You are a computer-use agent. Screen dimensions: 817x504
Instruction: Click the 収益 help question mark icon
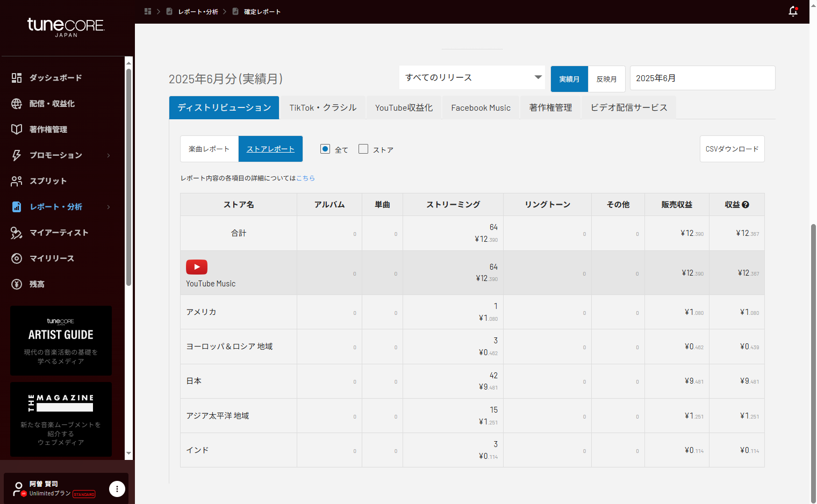pyautogui.click(x=746, y=205)
